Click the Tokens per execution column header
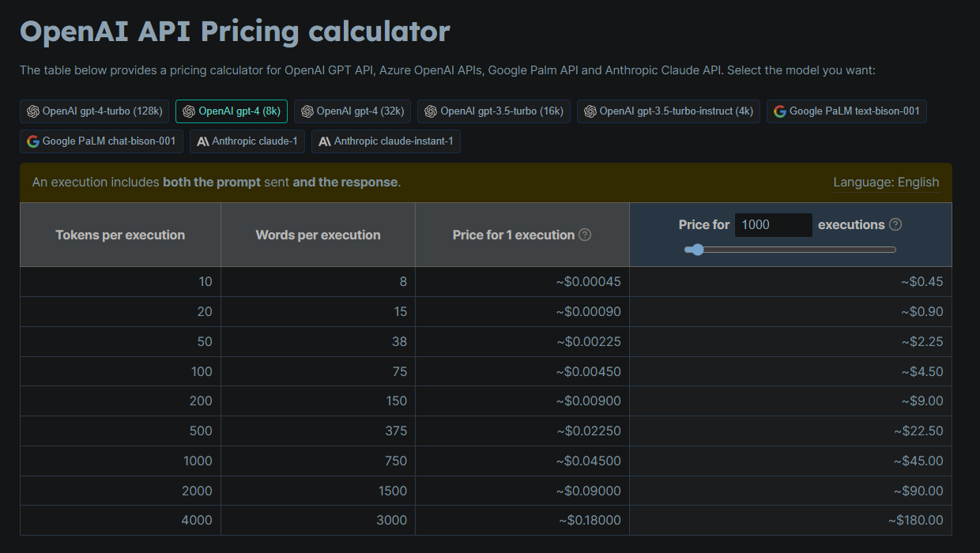Screen dimensions: 980x553 tap(120, 235)
